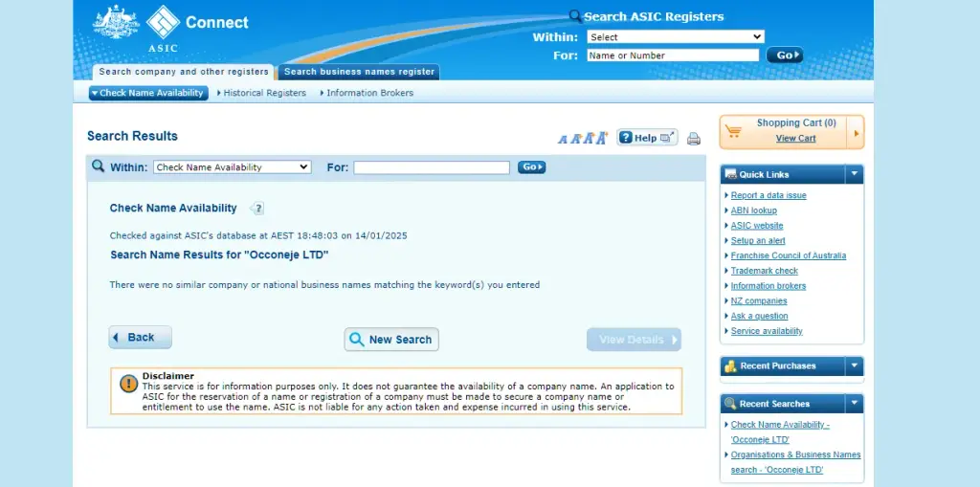
Task: Select the largest font size A icon
Action: pos(602,138)
